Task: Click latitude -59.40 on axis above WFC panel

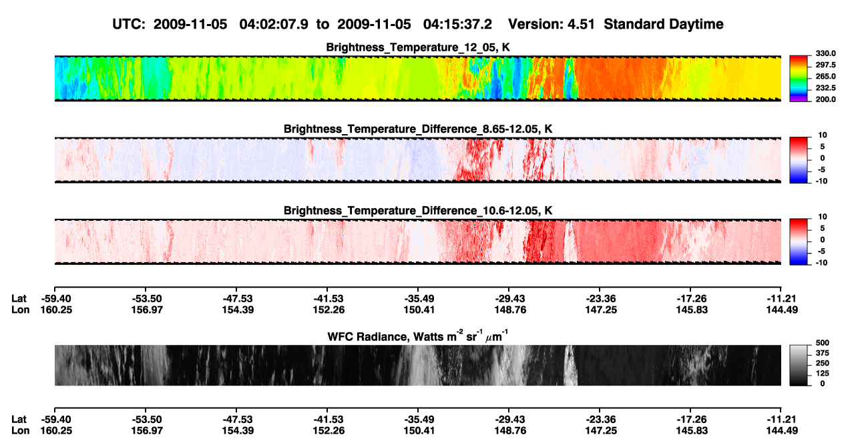Action: 55,298
